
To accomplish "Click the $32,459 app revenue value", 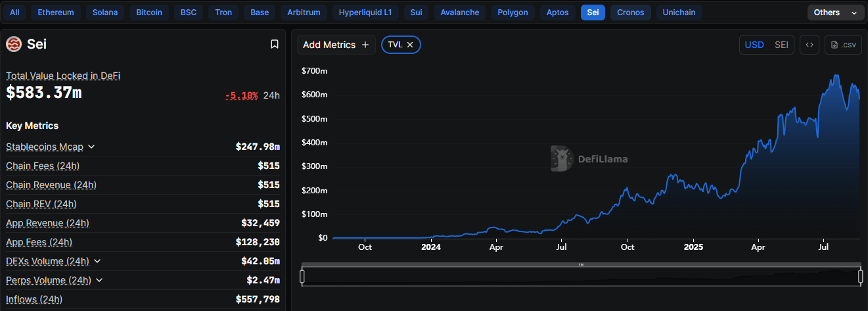I will (260, 223).
